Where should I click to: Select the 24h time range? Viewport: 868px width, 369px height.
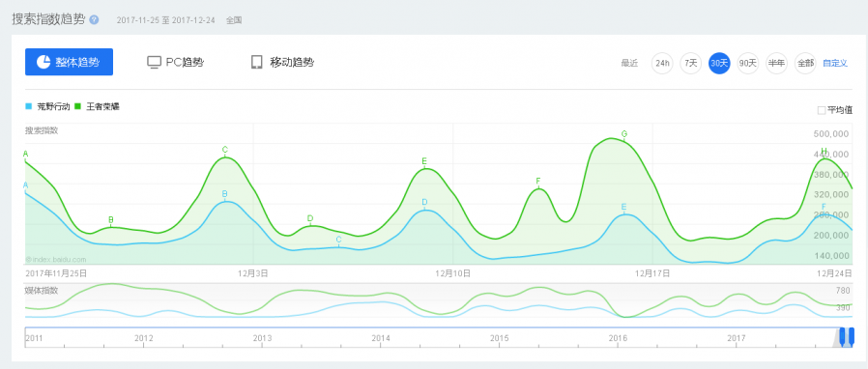[x=662, y=63]
